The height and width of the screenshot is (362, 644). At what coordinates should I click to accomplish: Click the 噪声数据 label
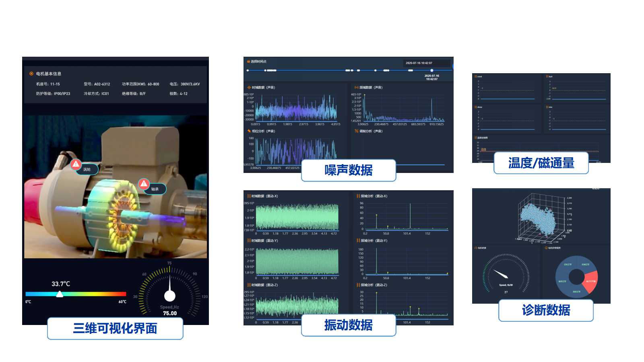coord(349,170)
